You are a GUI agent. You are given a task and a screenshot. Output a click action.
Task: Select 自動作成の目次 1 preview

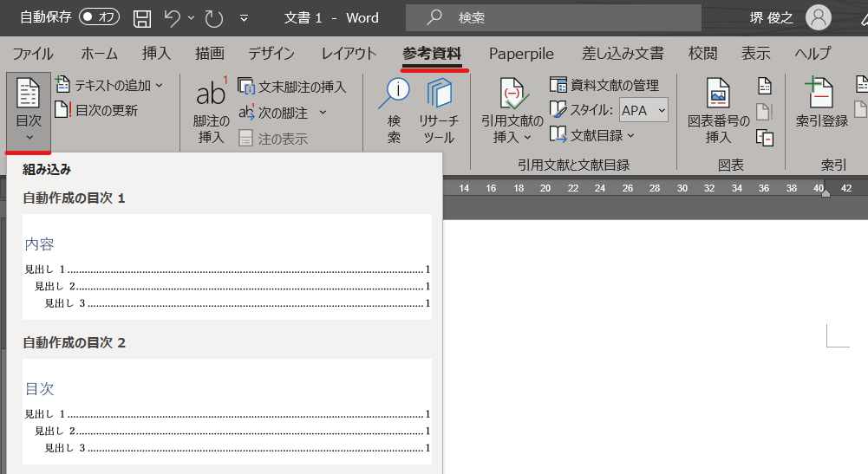pos(227,267)
